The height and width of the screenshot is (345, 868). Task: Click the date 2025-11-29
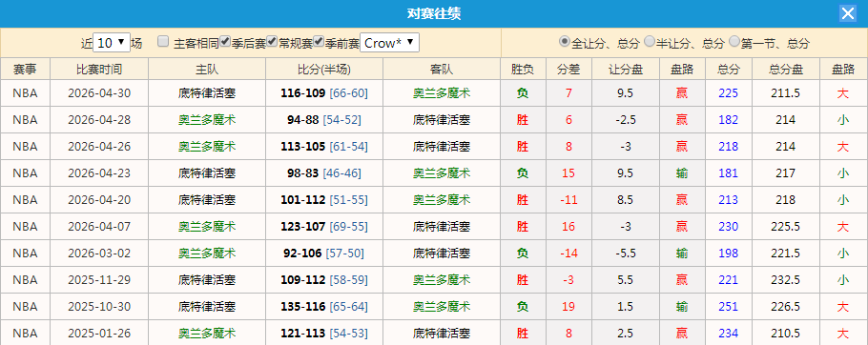pyautogui.click(x=99, y=280)
